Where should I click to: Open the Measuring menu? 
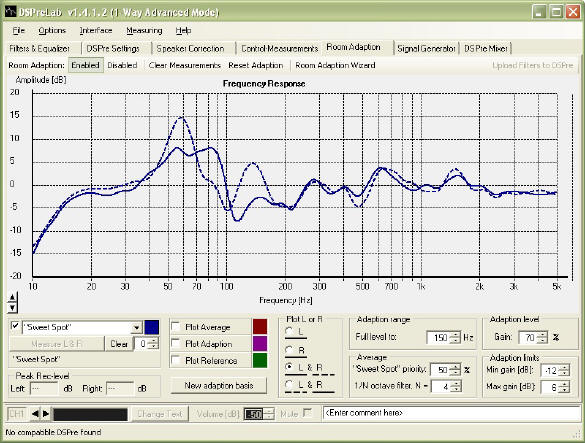pos(144,31)
